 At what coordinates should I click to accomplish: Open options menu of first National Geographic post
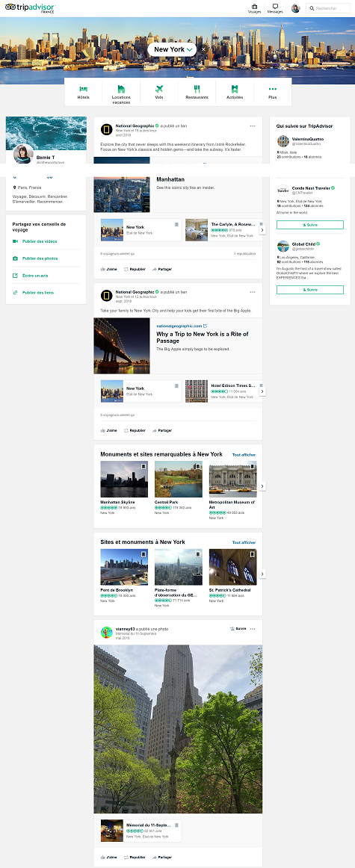point(253,126)
